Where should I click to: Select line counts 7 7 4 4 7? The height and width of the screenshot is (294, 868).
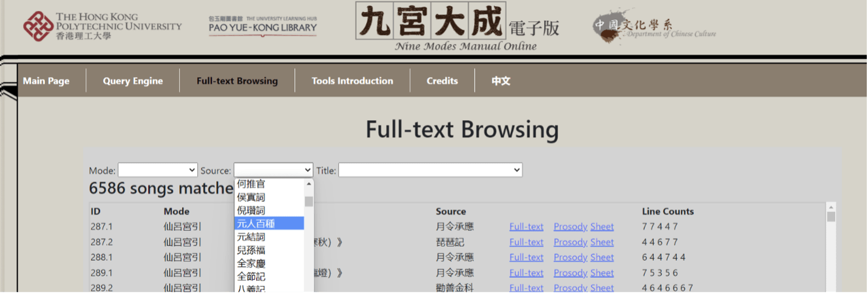[x=660, y=227]
